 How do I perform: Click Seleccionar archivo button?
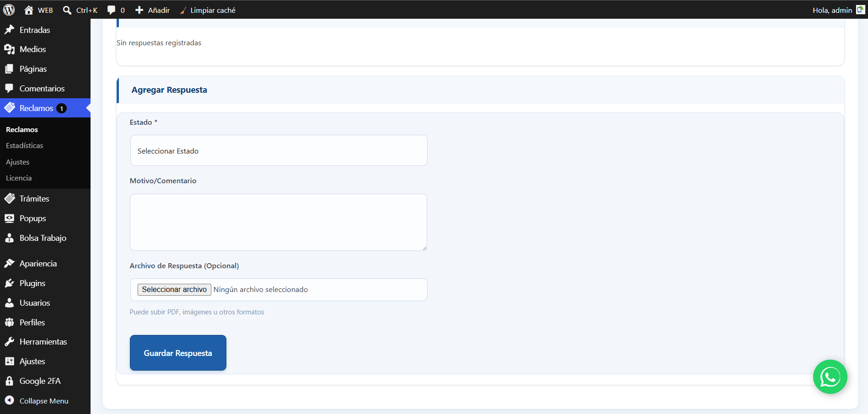(x=174, y=290)
